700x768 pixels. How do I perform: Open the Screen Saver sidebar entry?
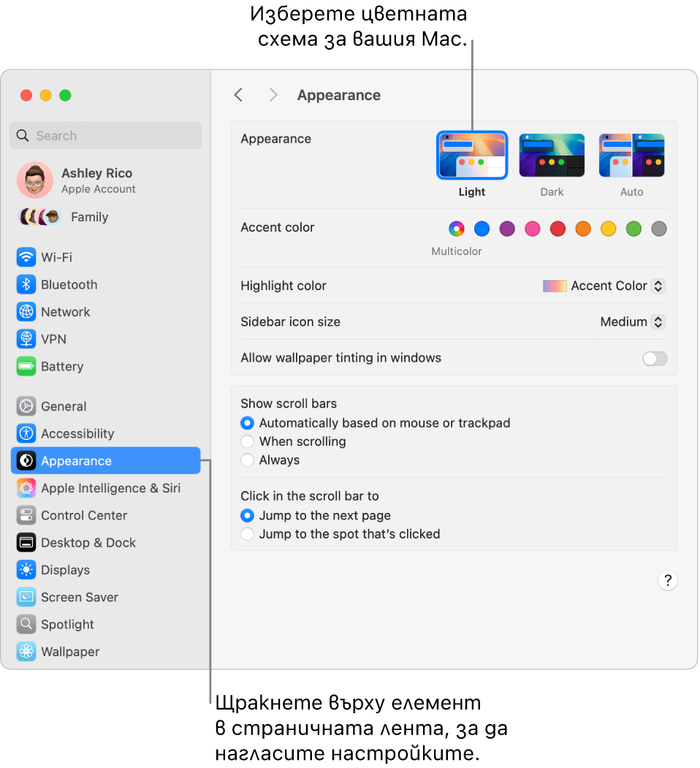click(x=105, y=597)
